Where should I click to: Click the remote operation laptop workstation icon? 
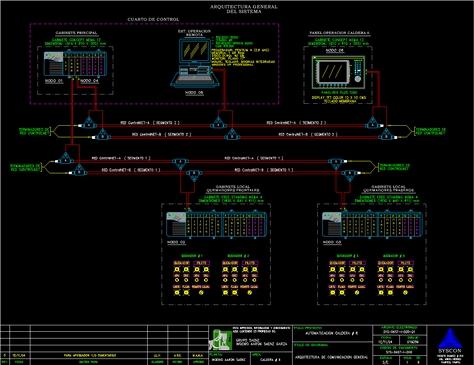[195, 63]
